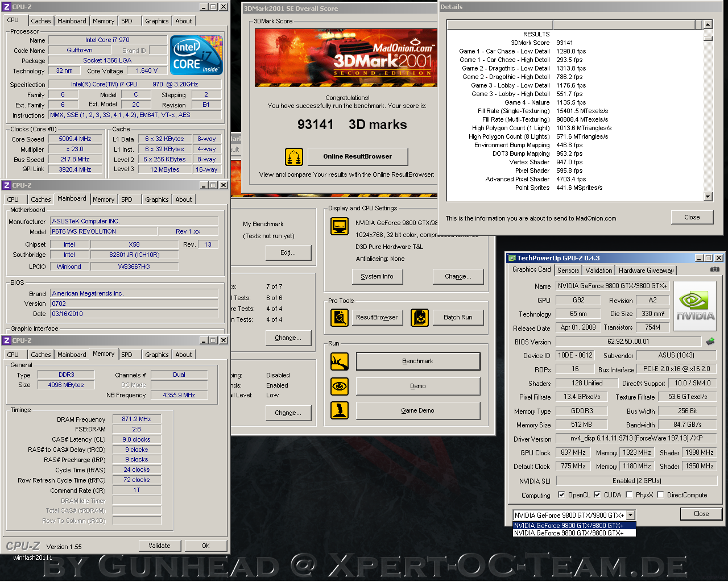
Task: Switch to CPU tab in CPU-Z Memory window
Action: [x=13, y=355]
